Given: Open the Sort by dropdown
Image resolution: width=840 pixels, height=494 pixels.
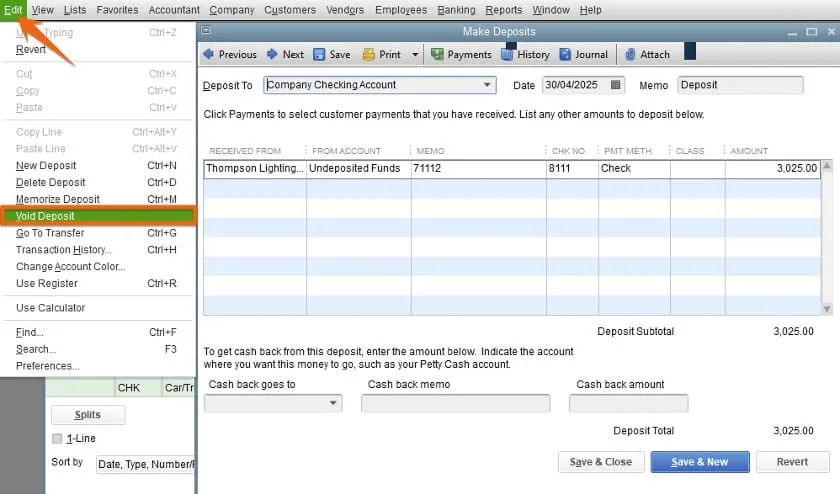Looking at the screenshot, I should click(146, 464).
